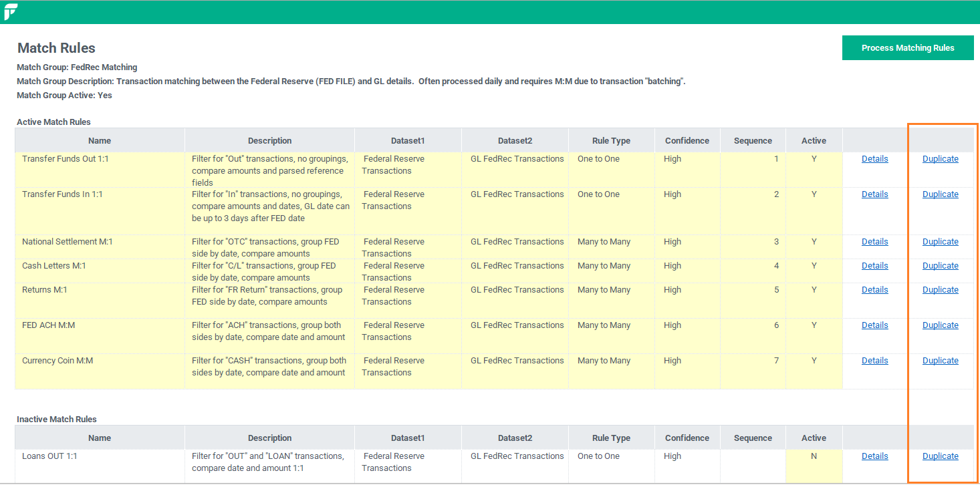980x485 pixels.
Task: Duplicate the Loans OUT 1:1 rule
Action: (x=940, y=456)
